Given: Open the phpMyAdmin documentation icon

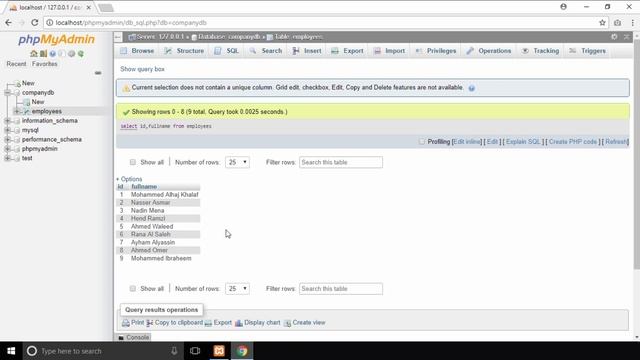Looking at the screenshot, I should tap(53, 53).
